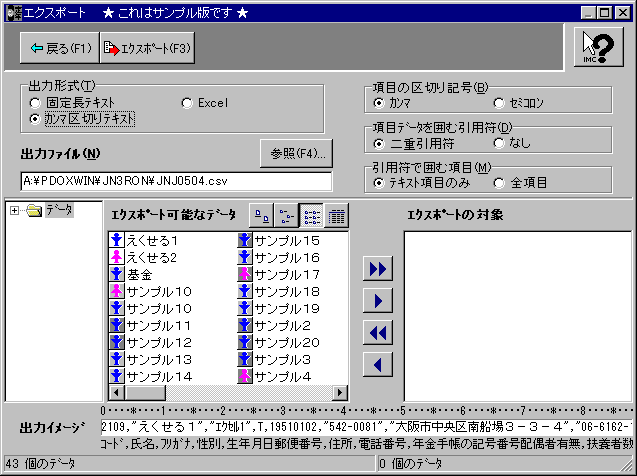Click 参照(F4)... browse button

tap(296, 154)
